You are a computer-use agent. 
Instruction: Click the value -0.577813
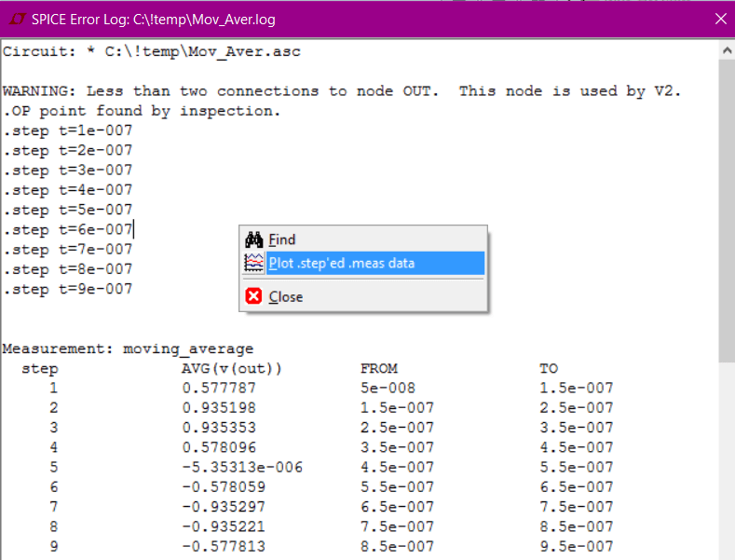224,546
